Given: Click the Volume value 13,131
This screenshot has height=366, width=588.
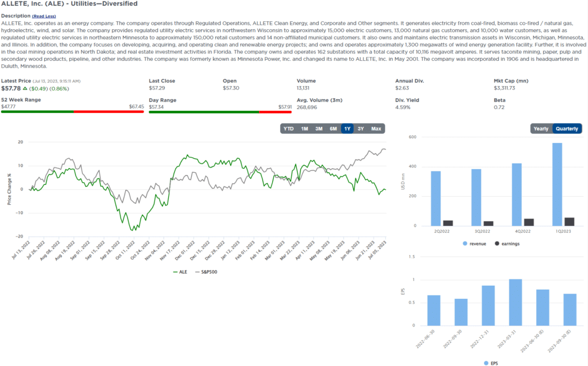Looking at the screenshot, I should point(303,88).
